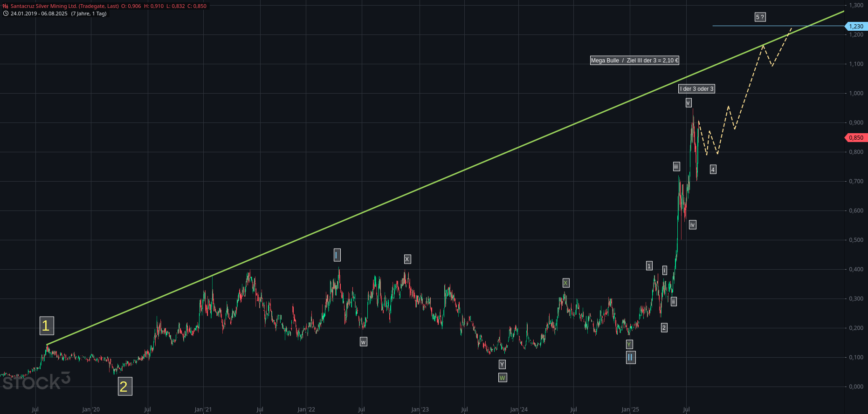Select the blue 1,230 price marker
The width and height of the screenshot is (868, 414).
coord(856,27)
